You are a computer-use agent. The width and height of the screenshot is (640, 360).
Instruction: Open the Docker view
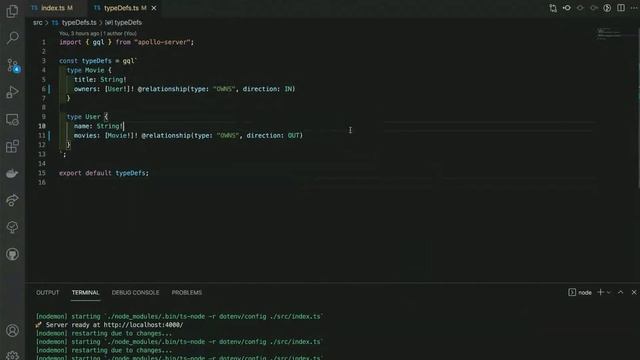coord(12,173)
